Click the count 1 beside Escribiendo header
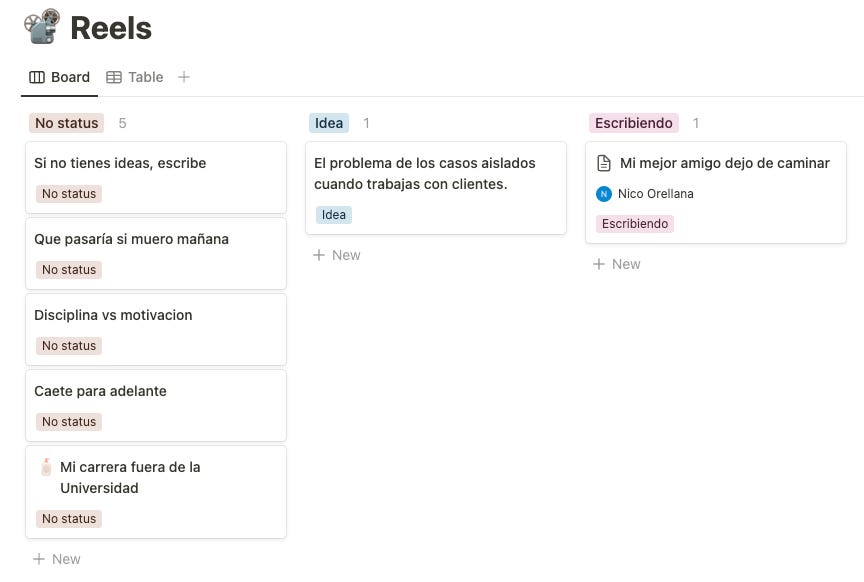 coord(696,123)
